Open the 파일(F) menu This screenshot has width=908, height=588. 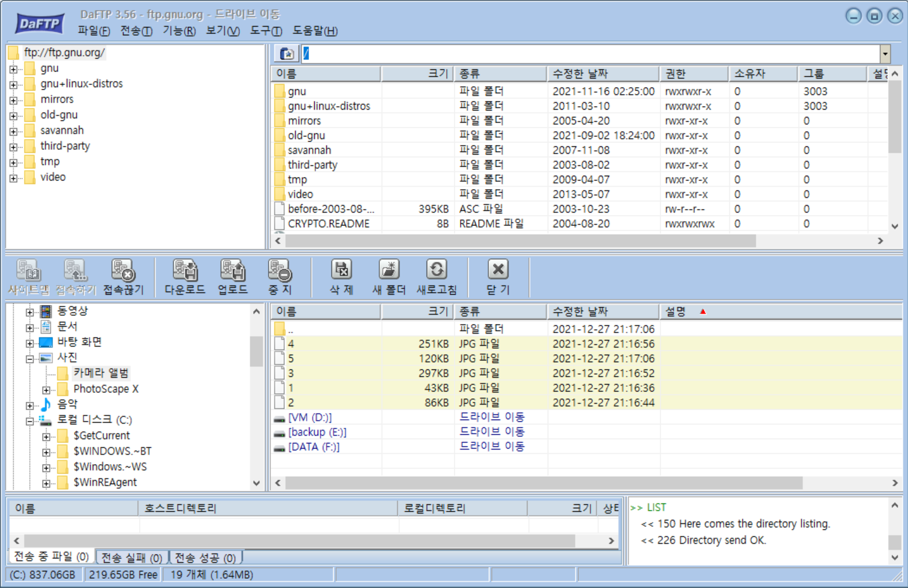[x=93, y=31]
